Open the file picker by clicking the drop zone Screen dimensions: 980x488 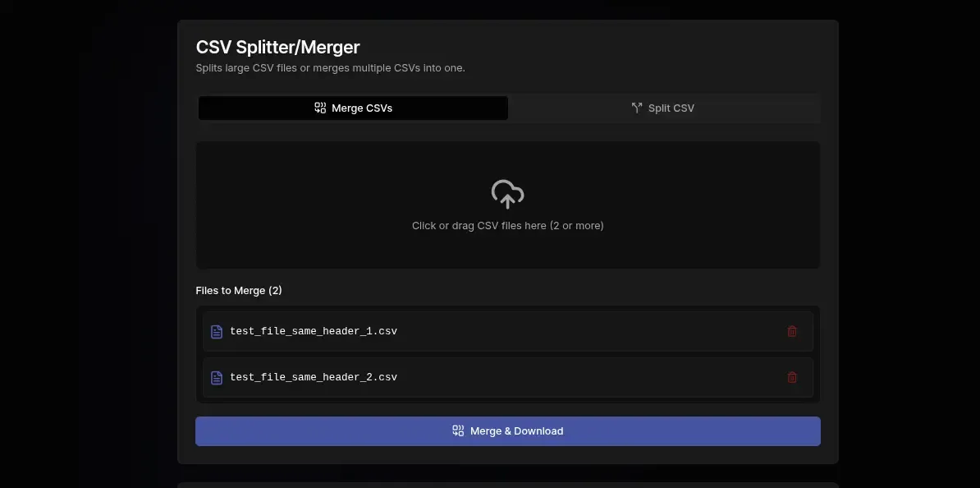507,205
